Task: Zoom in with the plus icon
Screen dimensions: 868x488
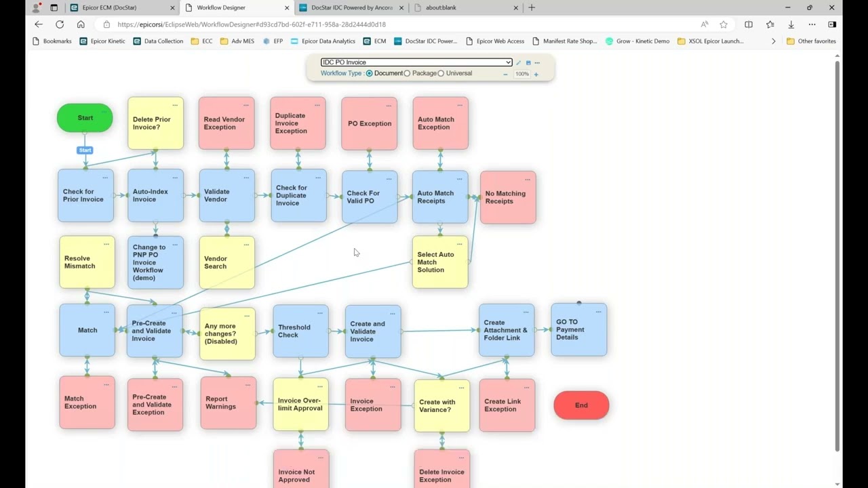Action: (x=536, y=74)
